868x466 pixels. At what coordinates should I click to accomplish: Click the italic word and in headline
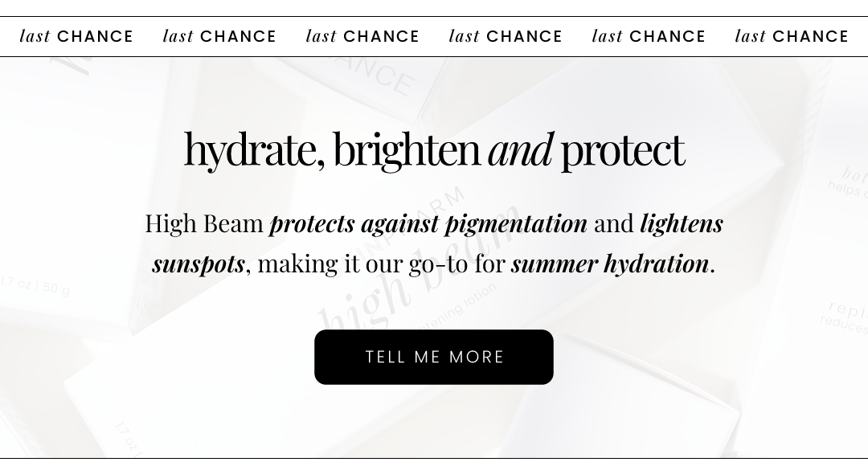[520, 149]
